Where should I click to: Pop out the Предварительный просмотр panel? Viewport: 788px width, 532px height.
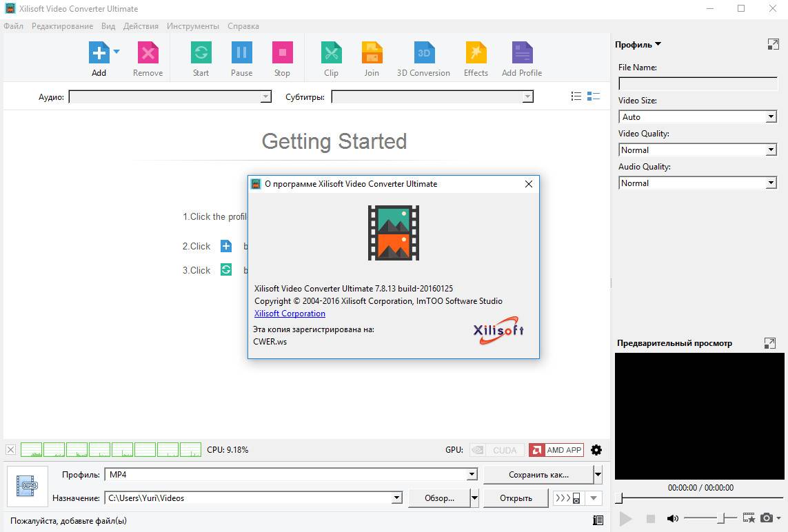(x=770, y=343)
